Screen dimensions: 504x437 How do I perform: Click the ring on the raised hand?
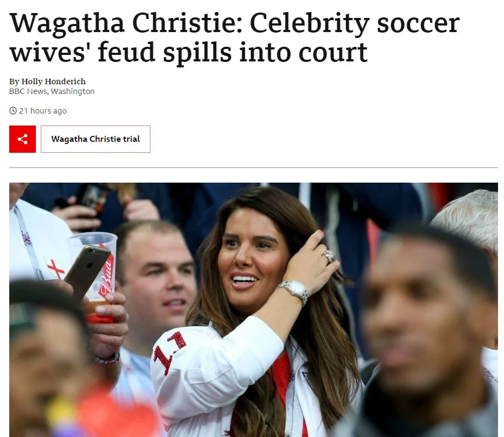(329, 257)
